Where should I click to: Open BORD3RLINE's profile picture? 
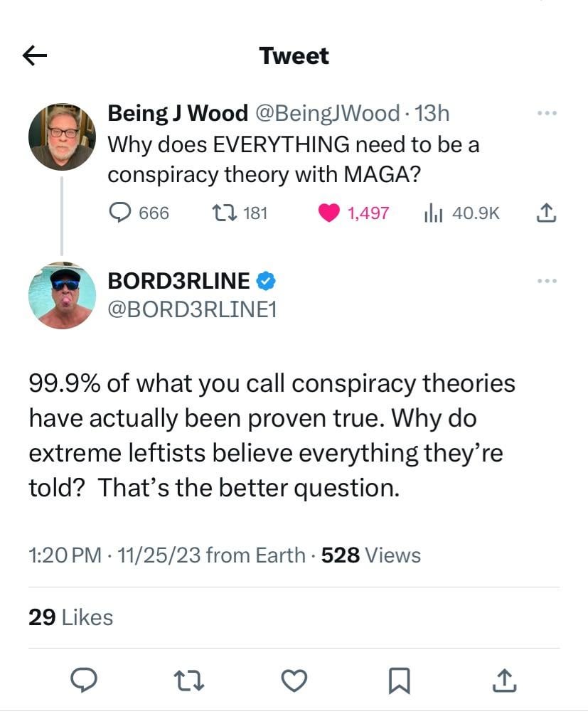click(x=62, y=296)
